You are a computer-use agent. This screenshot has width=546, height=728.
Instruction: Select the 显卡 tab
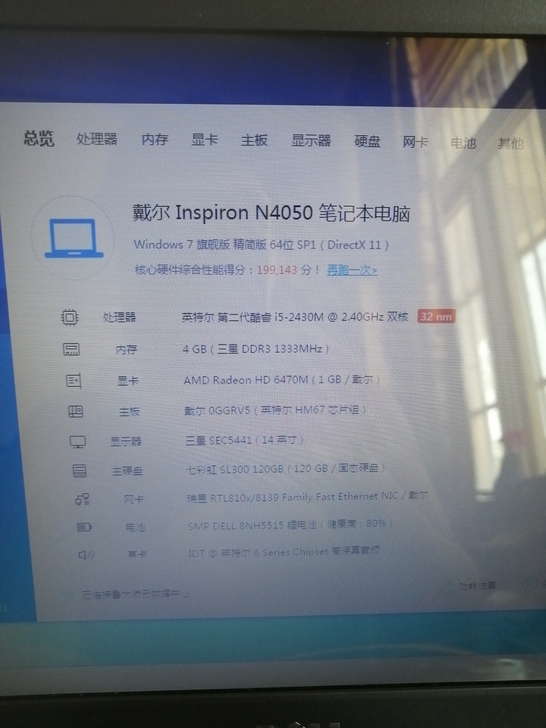[204, 139]
